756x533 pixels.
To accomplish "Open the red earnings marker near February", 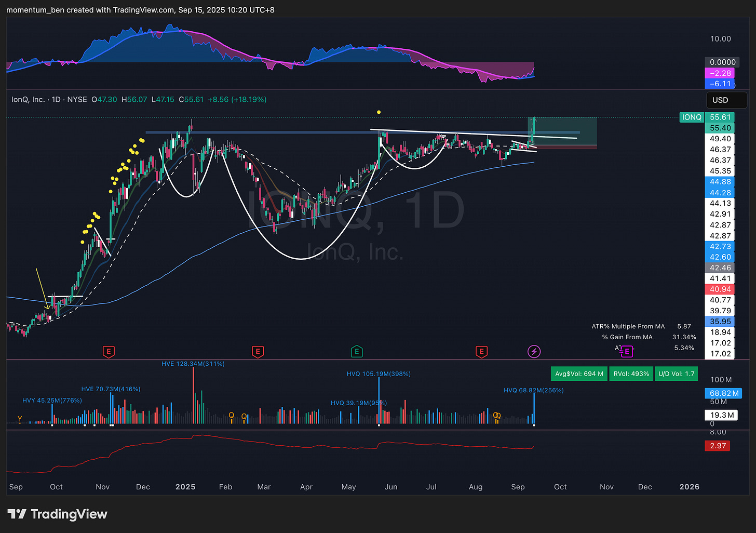I will pos(258,352).
